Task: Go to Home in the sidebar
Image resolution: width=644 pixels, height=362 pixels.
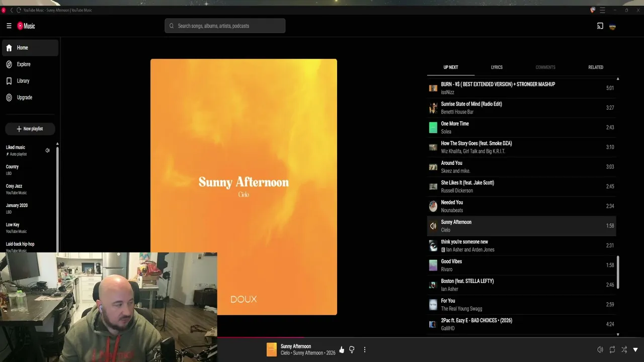Action: [x=30, y=48]
